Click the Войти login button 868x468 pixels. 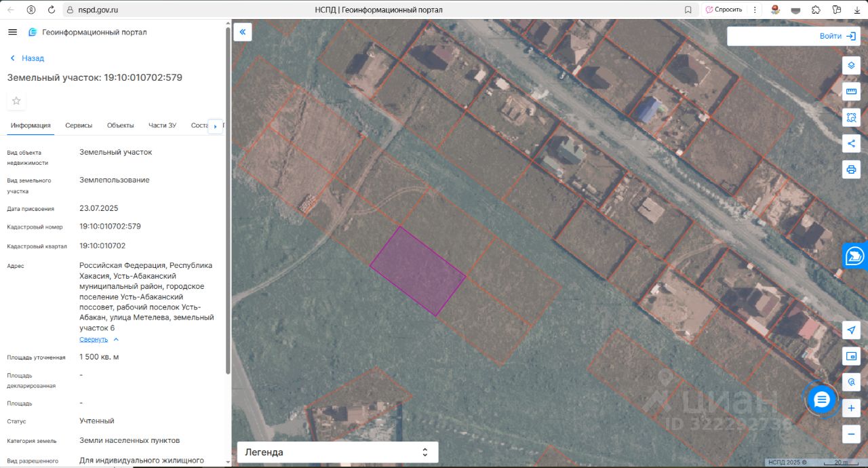coord(837,36)
